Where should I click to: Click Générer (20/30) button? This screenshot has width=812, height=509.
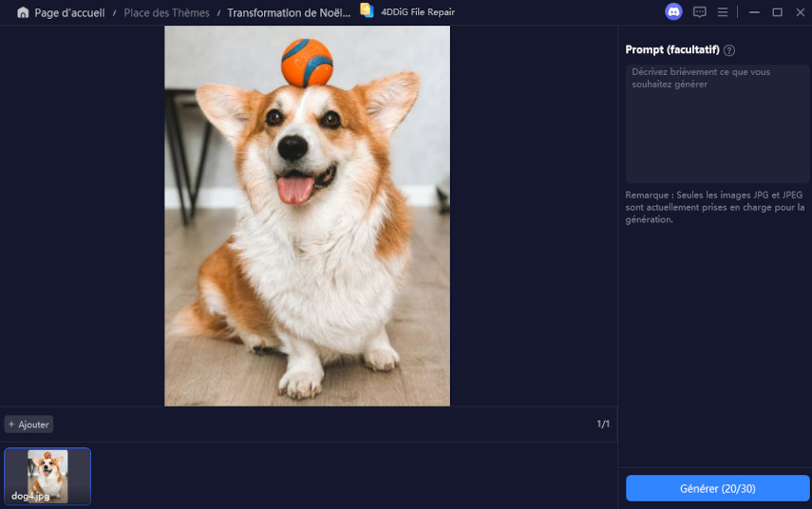pyautogui.click(x=717, y=488)
